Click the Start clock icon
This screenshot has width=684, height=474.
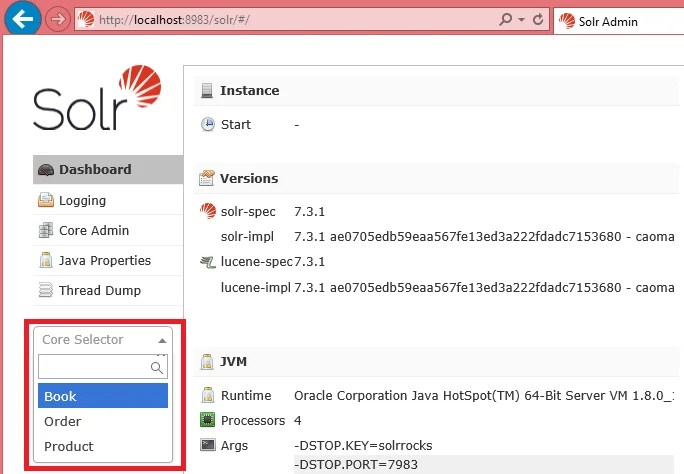(208, 124)
